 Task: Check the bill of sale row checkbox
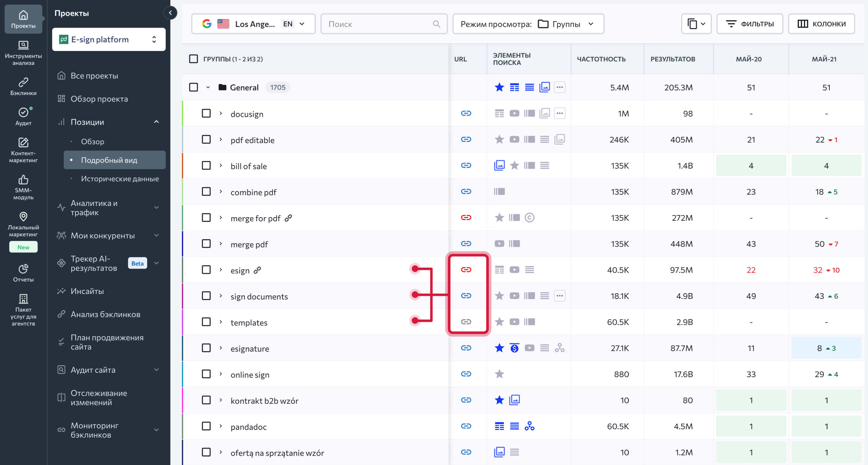coord(206,166)
